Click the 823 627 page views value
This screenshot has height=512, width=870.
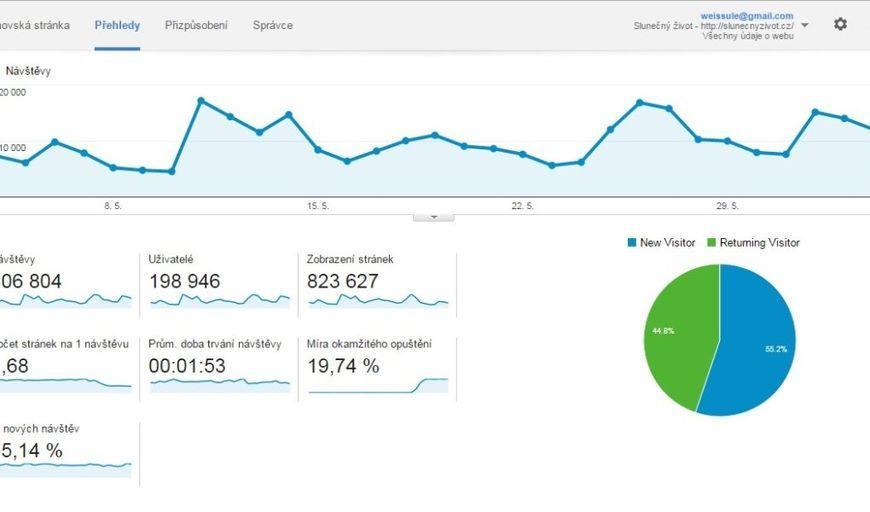pyautogui.click(x=343, y=281)
